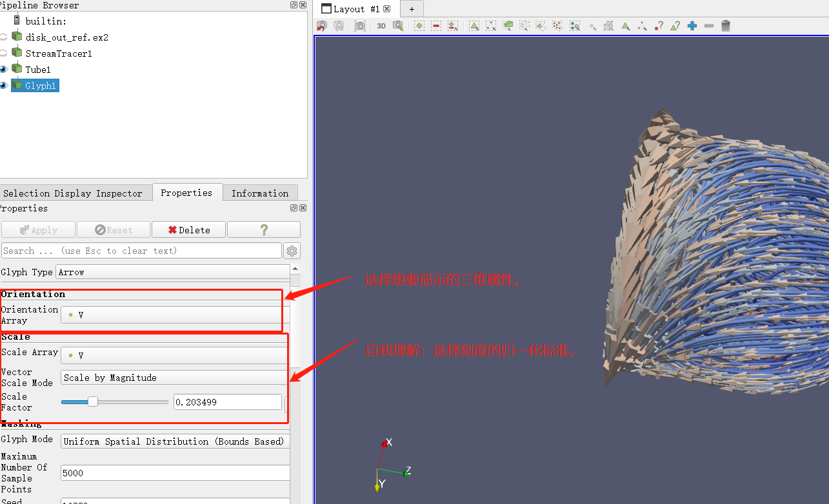Show the StreamTracer1 output
Image resolution: width=829 pixels, height=504 pixels.
[x=4, y=52]
